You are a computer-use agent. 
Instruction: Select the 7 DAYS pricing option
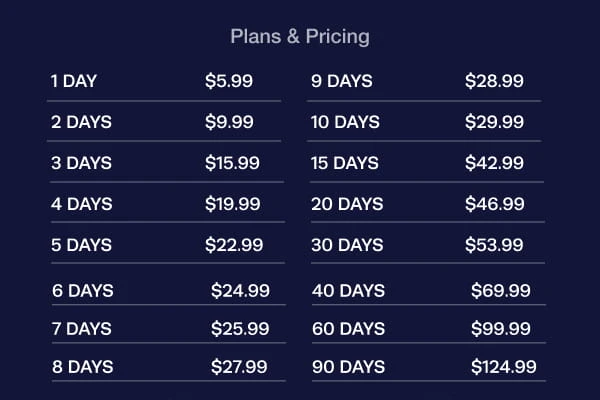84,328
